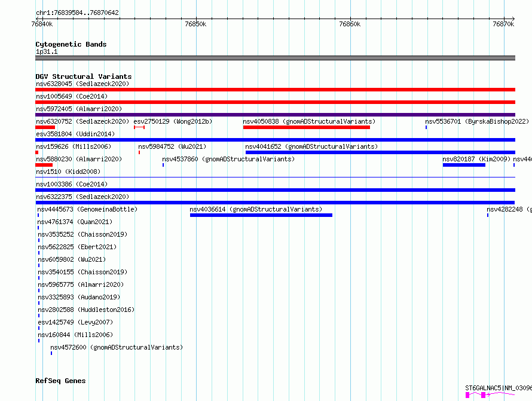Click the nsv160844 (Mills2006) label
532x401 pixels.
pyautogui.click(x=75, y=335)
